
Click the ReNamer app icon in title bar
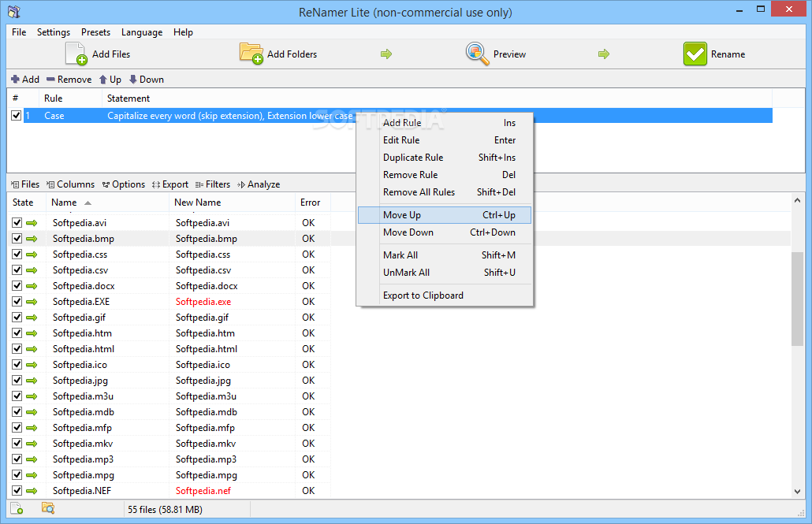[14, 11]
